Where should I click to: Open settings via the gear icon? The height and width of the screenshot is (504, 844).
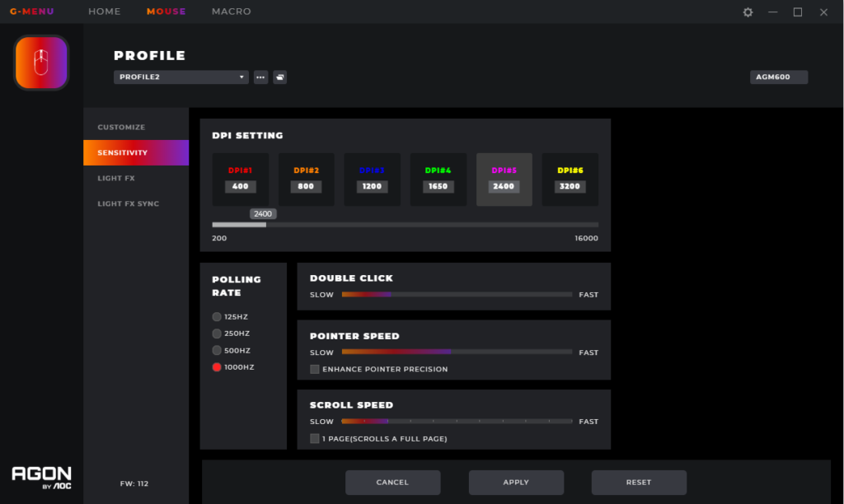[748, 12]
